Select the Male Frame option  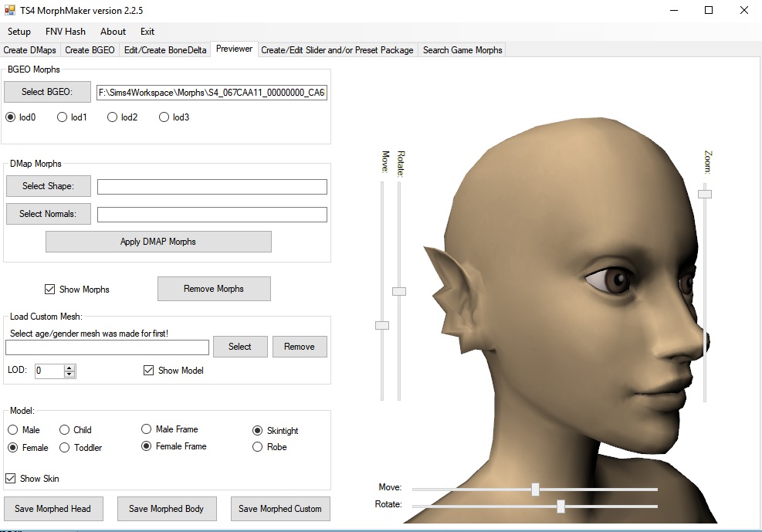[146, 429]
